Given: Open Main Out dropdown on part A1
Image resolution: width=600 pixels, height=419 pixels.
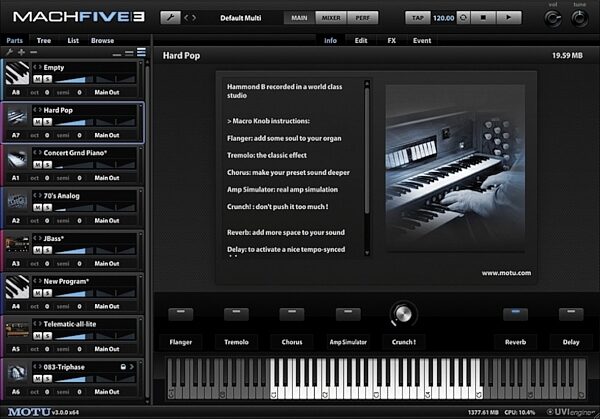Looking at the screenshot, I should 107,178.
